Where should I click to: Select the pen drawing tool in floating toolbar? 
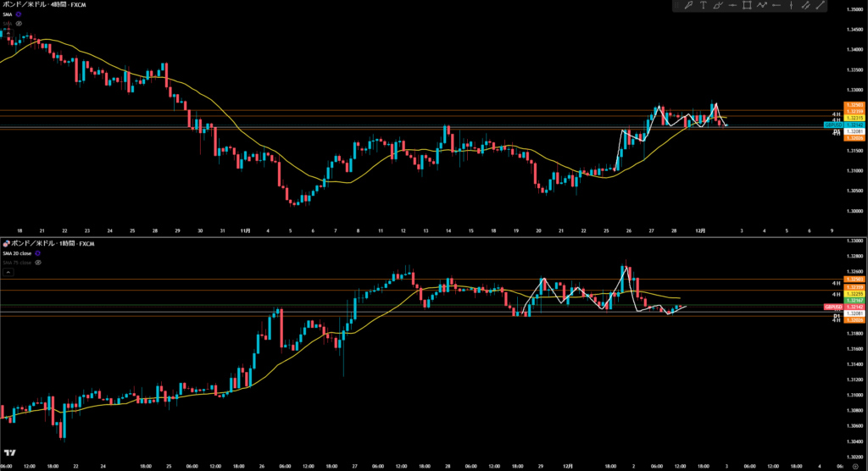pos(688,6)
